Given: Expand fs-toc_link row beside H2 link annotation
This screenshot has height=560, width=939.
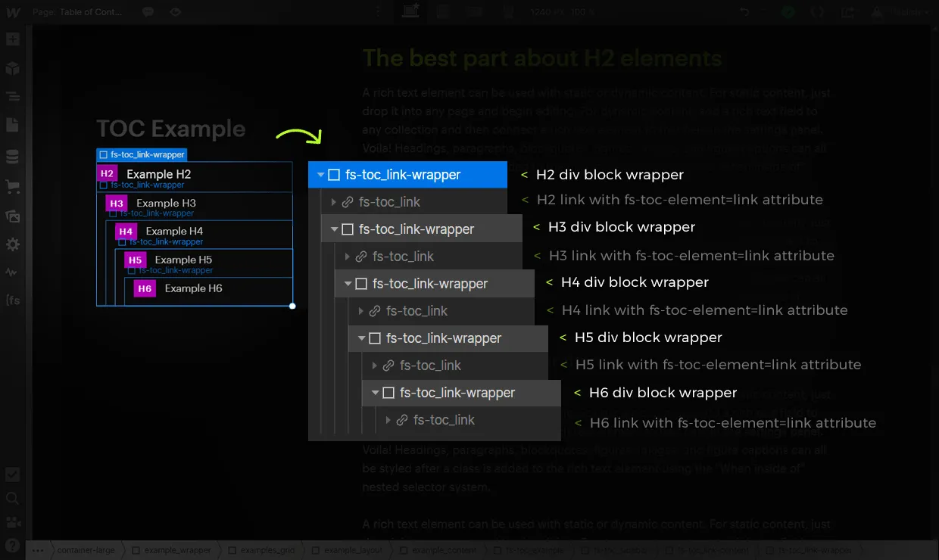Looking at the screenshot, I should [334, 202].
